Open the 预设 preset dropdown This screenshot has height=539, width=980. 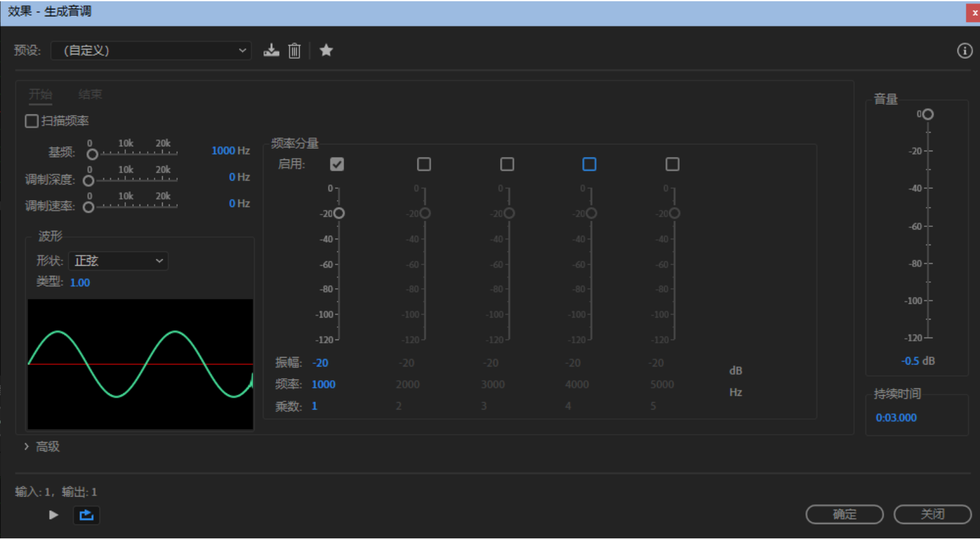coord(151,51)
